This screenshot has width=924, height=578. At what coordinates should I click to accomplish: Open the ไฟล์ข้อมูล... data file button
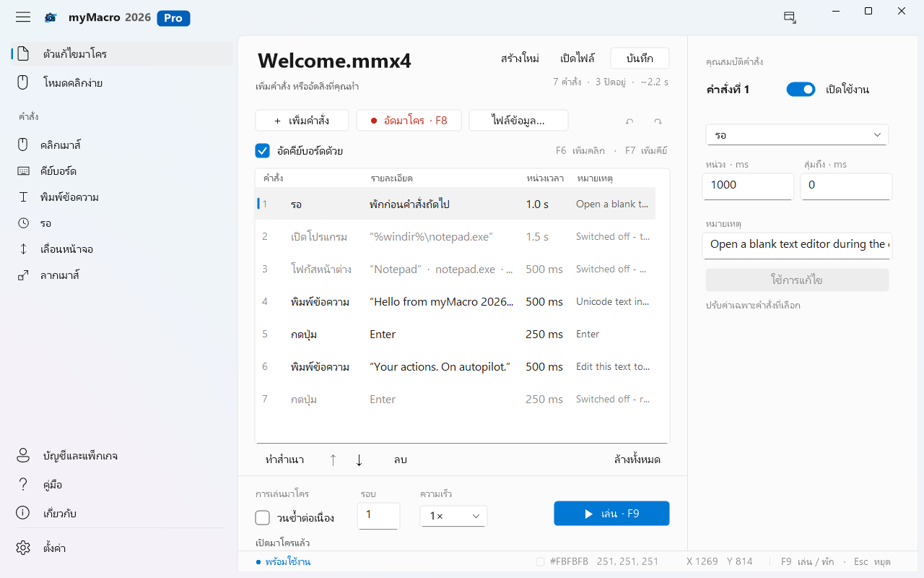coord(518,121)
